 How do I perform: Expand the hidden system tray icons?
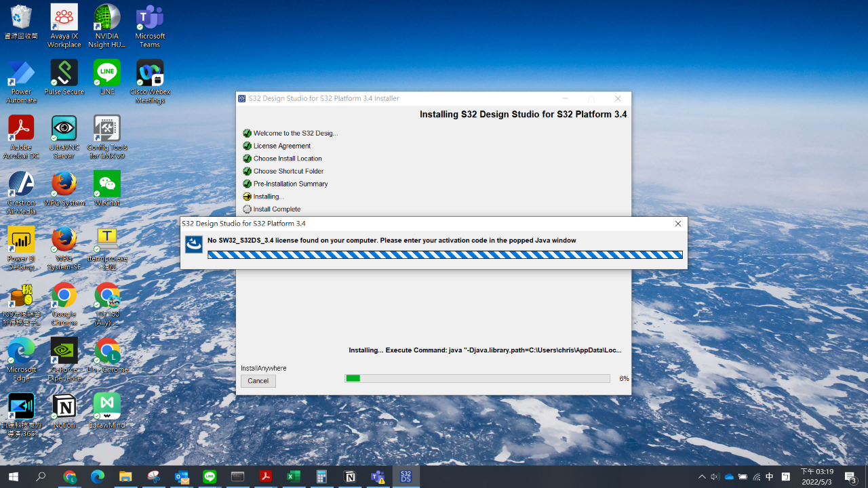(x=701, y=476)
